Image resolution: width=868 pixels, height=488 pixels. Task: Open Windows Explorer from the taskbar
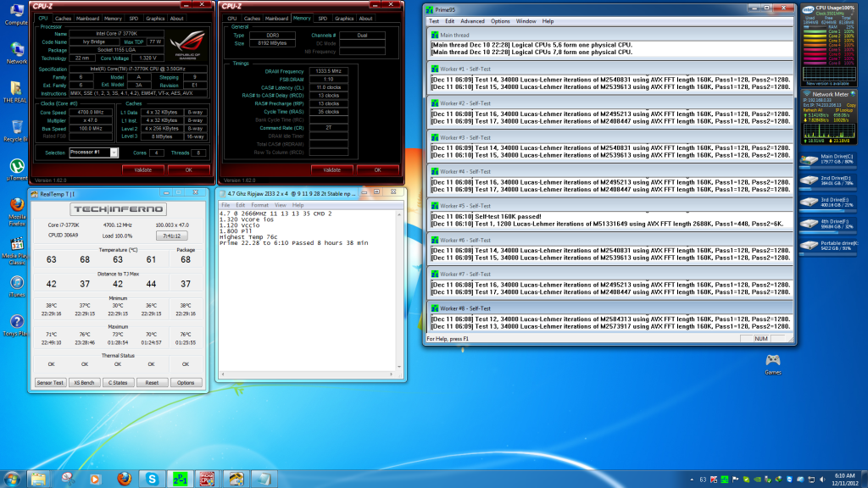(x=38, y=480)
